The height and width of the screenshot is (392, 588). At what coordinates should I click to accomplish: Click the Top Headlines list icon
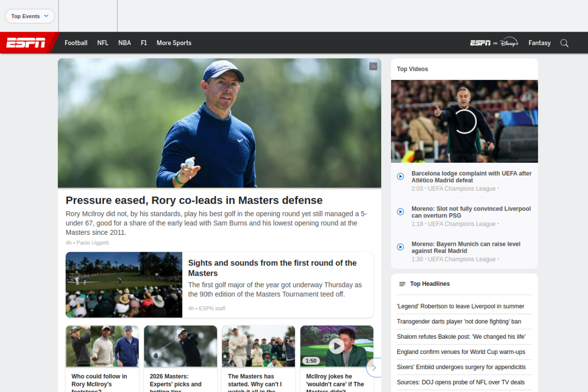pyautogui.click(x=402, y=284)
